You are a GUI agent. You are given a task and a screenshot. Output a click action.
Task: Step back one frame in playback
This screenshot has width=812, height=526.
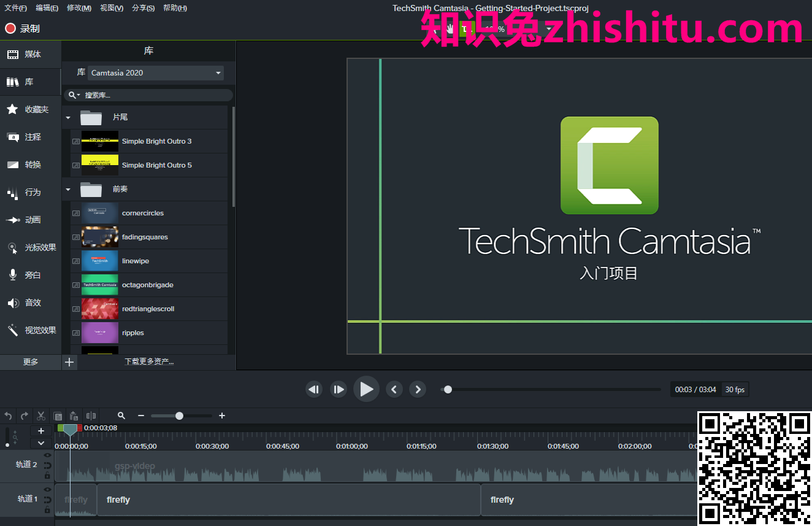[314, 389]
